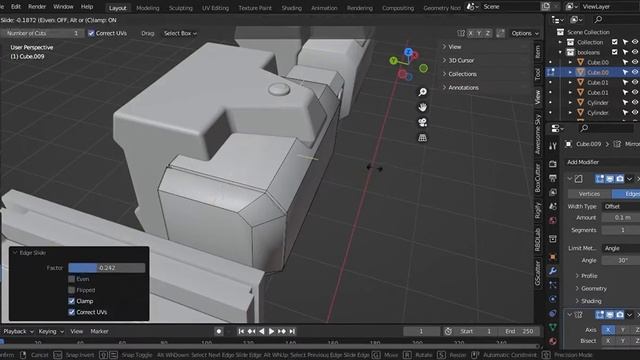Toggle Correct UVs in Edge Slide panel
The image size is (640, 360).
(71, 312)
